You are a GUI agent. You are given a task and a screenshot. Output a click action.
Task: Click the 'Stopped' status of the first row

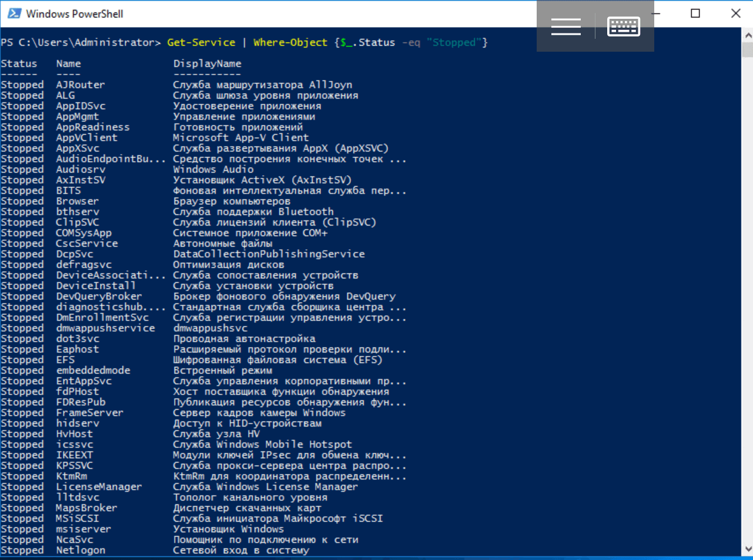pyautogui.click(x=22, y=84)
